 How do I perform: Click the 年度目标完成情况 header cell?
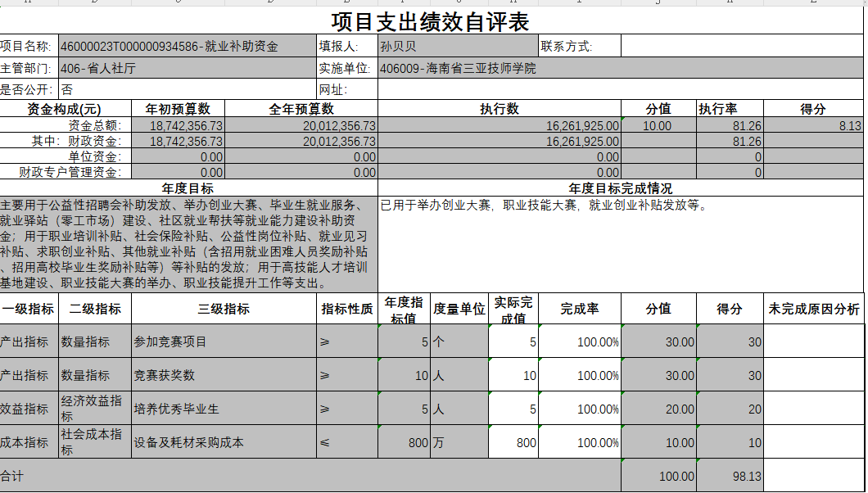[x=621, y=188]
